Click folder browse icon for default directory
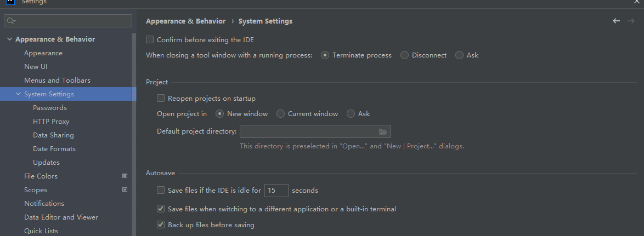Screen dimensions: 644x236 pyautogui.click(x=383, y=131)
